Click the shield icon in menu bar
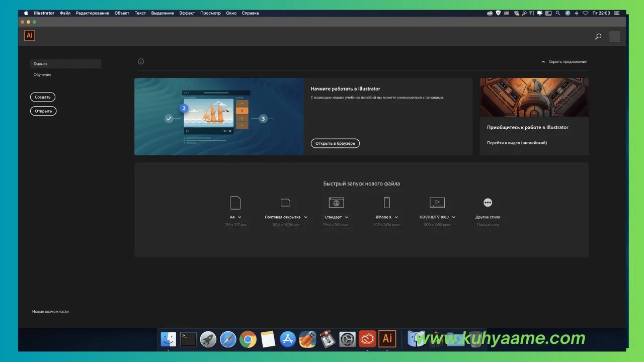644x362 pixels. pos(498,13)
